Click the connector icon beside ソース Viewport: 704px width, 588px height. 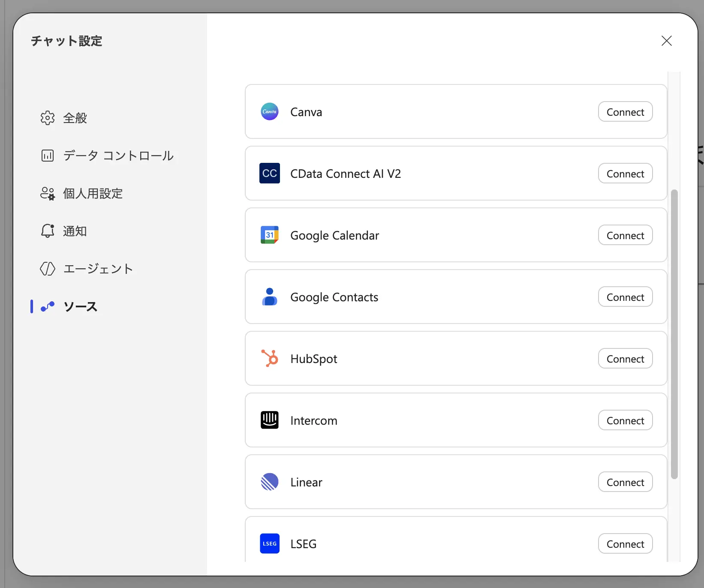pyautogui.click(x=48, y=306)
